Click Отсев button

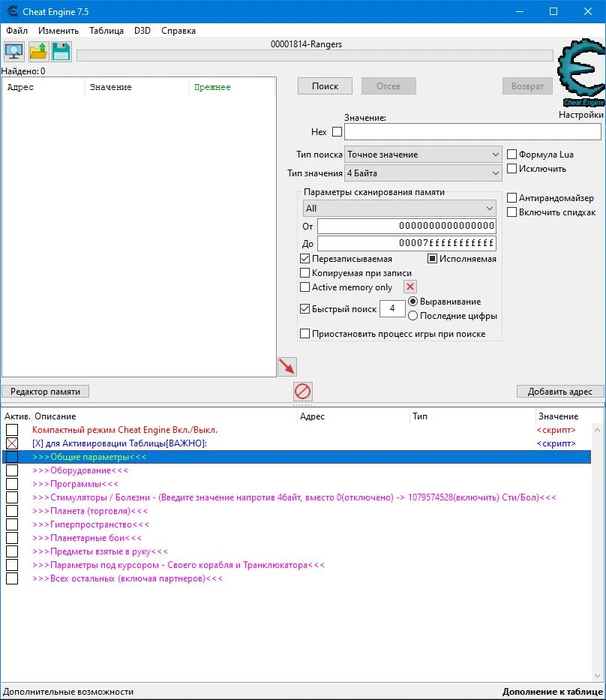tap(388, 86)
